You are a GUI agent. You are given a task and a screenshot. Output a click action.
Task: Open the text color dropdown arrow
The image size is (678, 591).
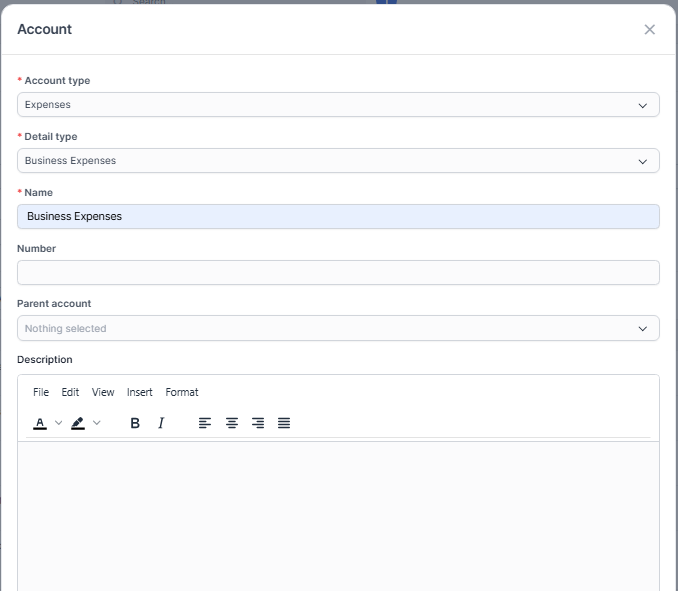(58, 423)
